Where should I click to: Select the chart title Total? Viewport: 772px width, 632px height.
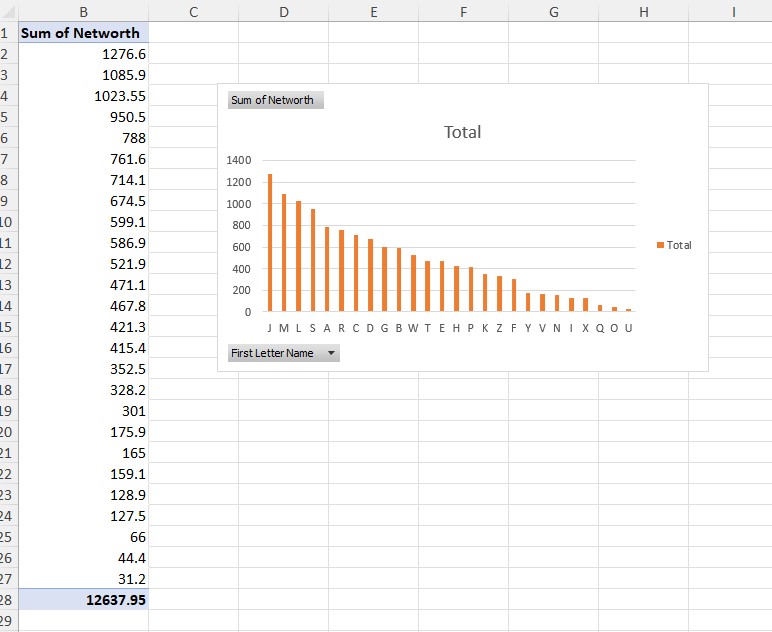[x=462, y=132]
